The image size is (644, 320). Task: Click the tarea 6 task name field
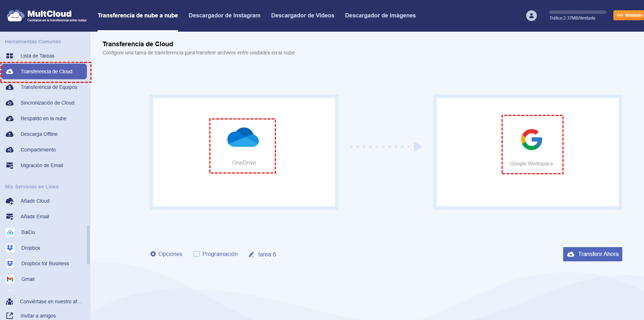click(267, 254)
